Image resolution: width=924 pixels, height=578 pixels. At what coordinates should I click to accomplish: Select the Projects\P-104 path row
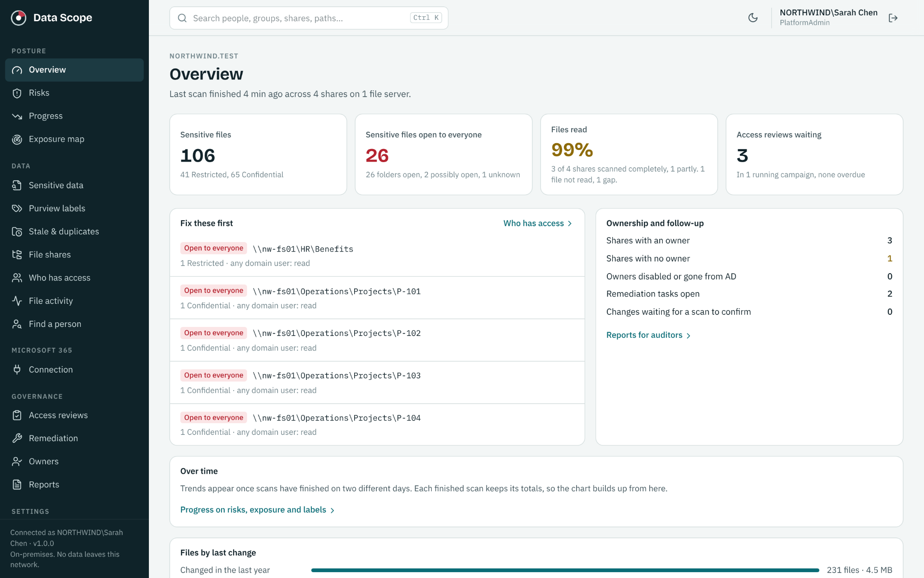pos(377,424)
